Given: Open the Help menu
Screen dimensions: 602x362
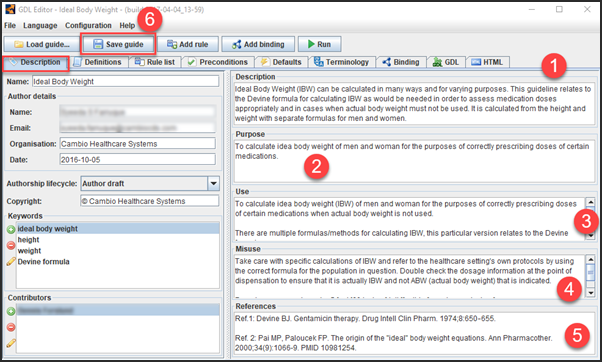Looking at the screenshot, I should pyautogui.click(x=127, y=25).
